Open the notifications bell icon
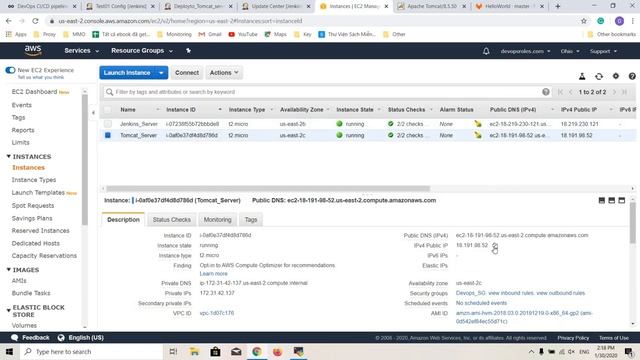The height and width of the screenshot is (360, 640). coord(486,51)
